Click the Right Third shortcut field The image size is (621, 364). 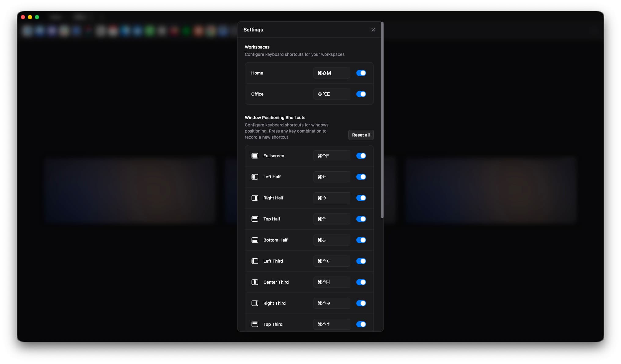point(332,303)
